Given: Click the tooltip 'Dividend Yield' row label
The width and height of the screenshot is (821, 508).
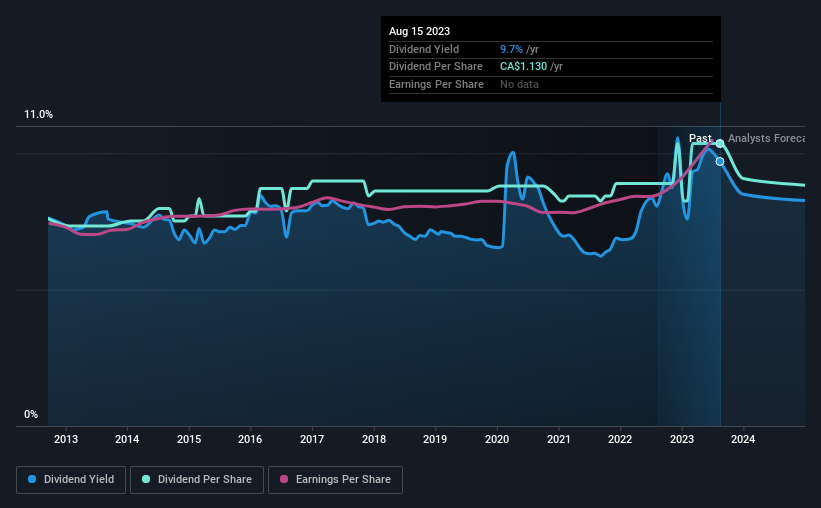Looking at the screenshot, I should coord(424,49).
